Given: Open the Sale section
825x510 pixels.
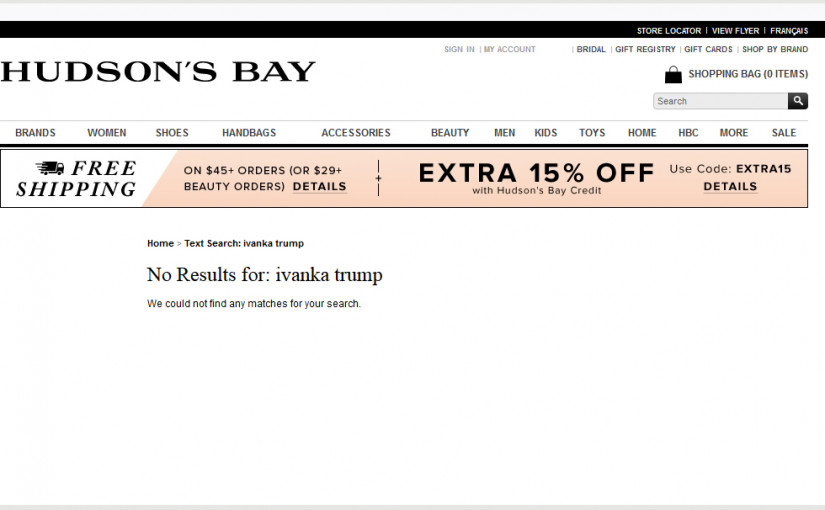Looking at the screenshot, I should [784, 133].
